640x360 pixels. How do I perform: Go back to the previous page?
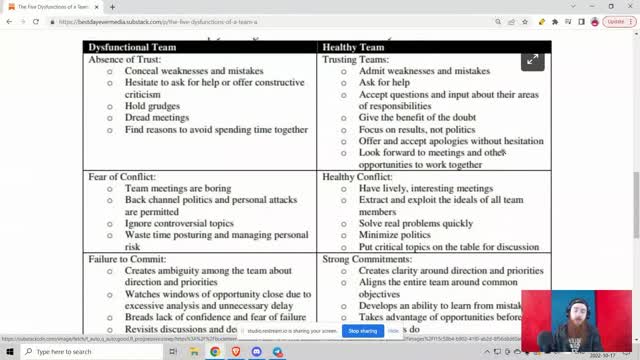point(9,22)
